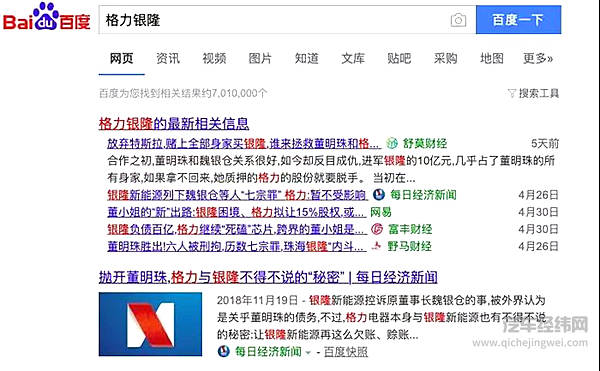Click the 野马财经 source icon
Screen dimensions: 600x371
[x=377, y=246]
